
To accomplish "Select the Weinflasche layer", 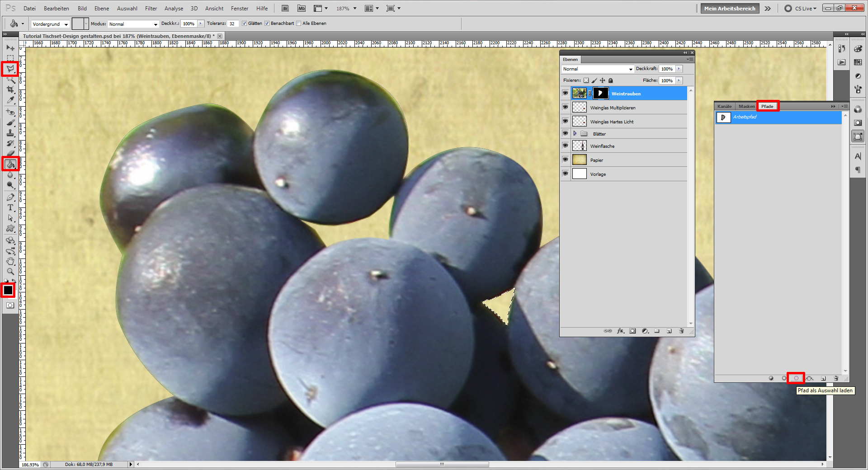I will pos(624,146).
